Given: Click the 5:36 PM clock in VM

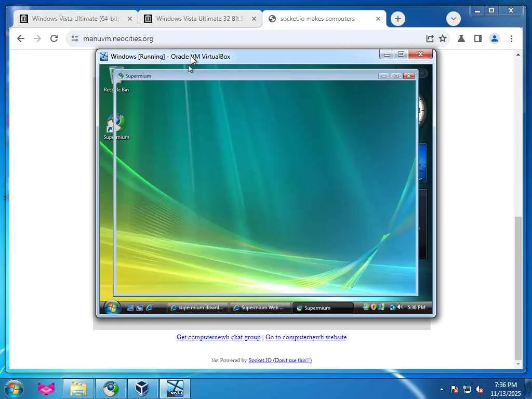Looking at the screenshot, I should pos(416,308).
